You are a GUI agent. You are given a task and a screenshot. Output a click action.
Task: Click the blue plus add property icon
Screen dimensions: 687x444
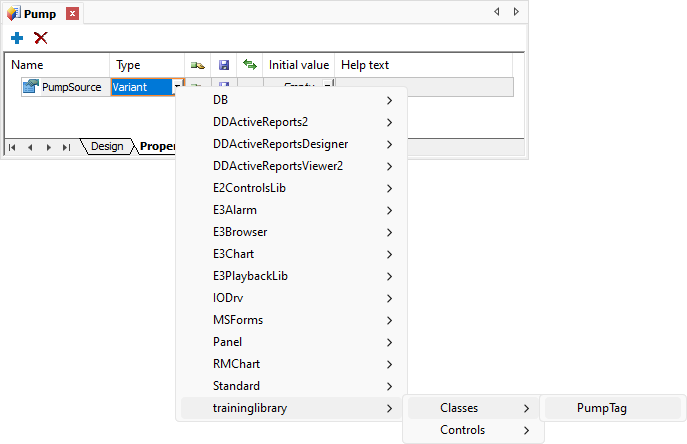point(17,37)
